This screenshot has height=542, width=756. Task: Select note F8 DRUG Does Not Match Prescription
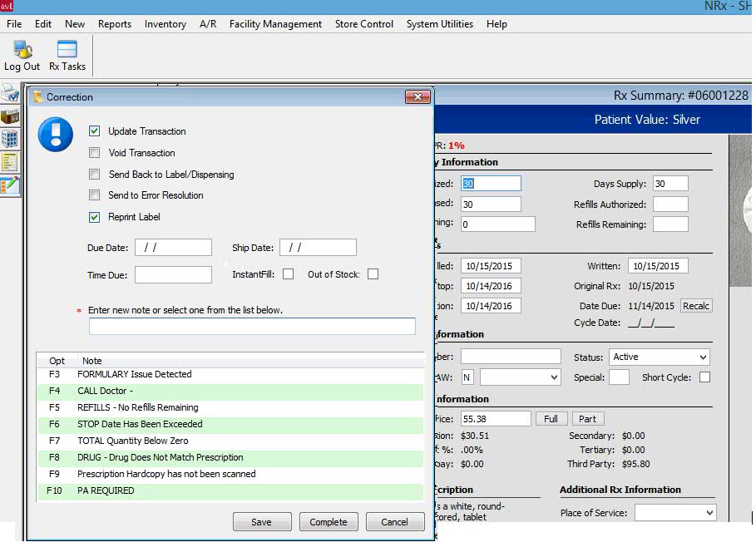click(230, 458)
